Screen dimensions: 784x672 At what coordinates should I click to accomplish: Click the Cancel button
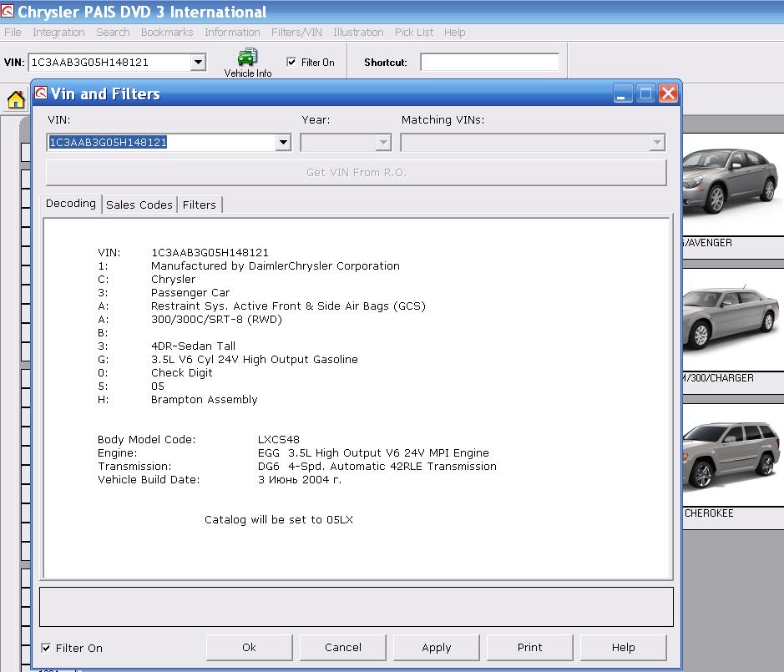click(343, 648)
